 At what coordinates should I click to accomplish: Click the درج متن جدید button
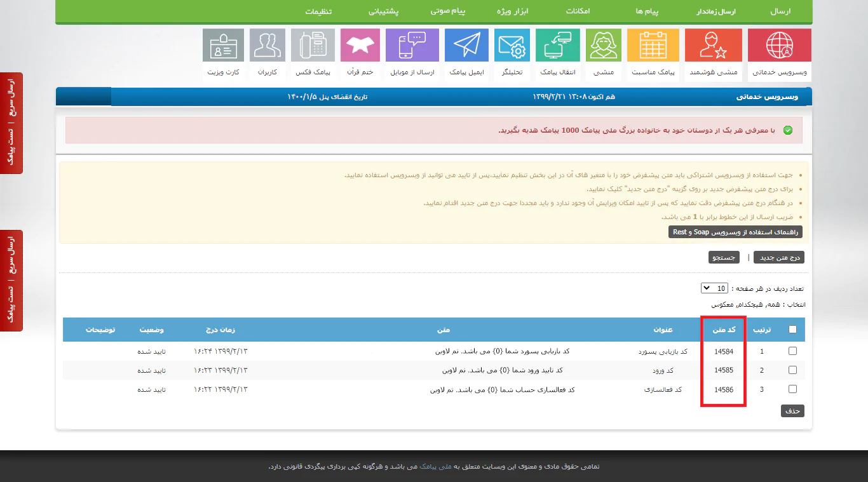(779, 257)
